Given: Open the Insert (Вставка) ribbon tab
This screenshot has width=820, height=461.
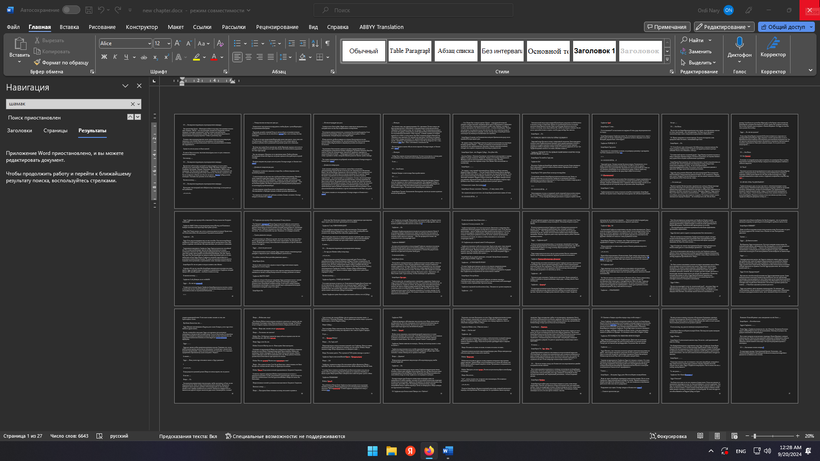Looking at the screenshot, I should 69,27.
